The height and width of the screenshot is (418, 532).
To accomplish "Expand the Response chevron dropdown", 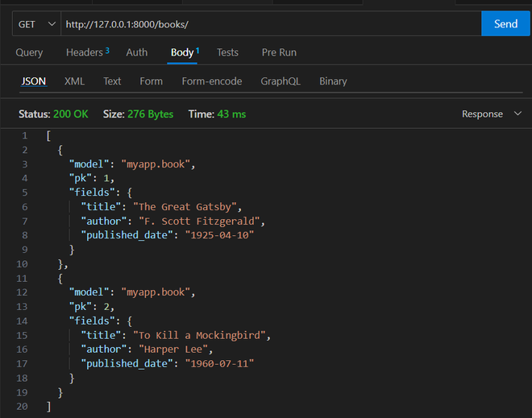I will pyautogui.click(x=517, y=114).
